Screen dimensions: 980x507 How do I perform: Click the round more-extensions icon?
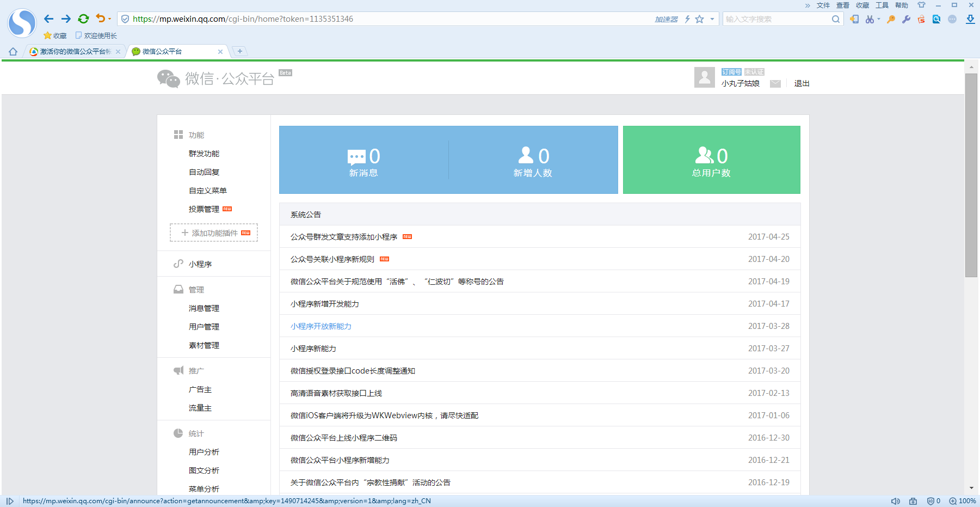(x=952, y=19)
